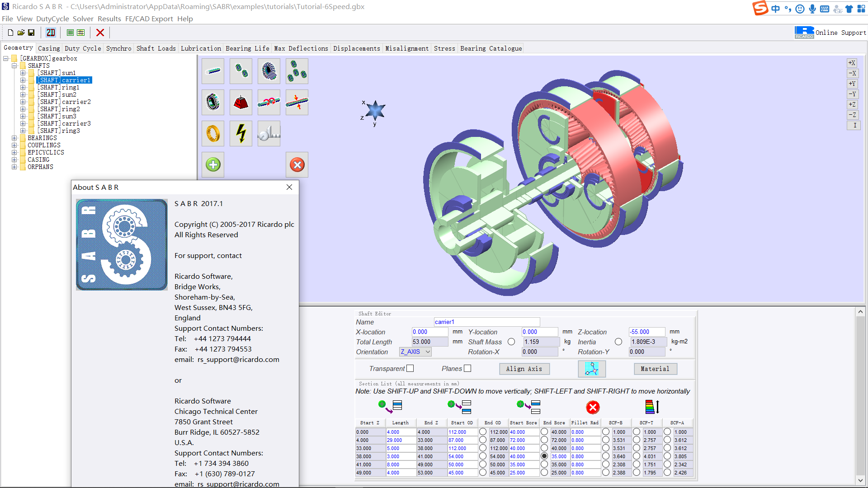Image resolution: width=868 pixels, height=488 pixels.
Task: Select SCF-A radio for value 2.426
Action: [x=667, y=473]
